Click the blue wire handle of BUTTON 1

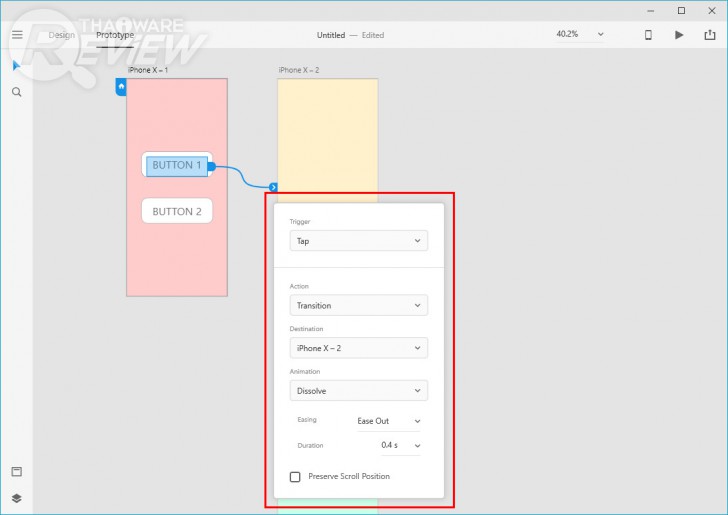[x=211, y=166]
